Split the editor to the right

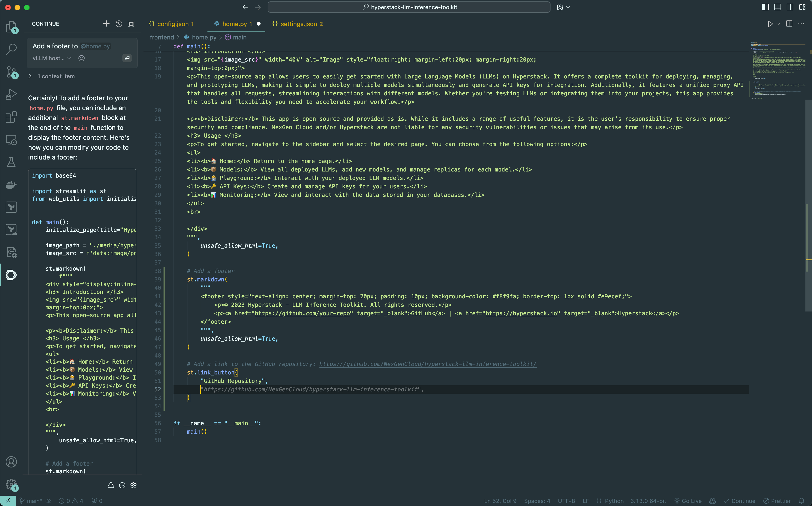pyautogui.click(x=789, y=24)
